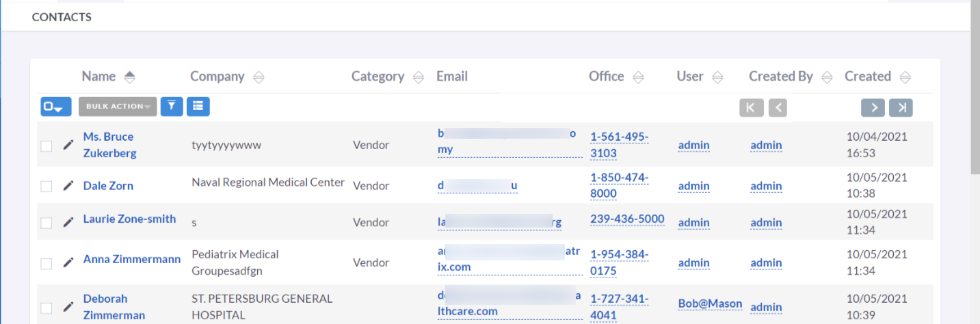
Task: Click pencil icon beside Laurie Zone-smith
Action: (x=68, y=222)
